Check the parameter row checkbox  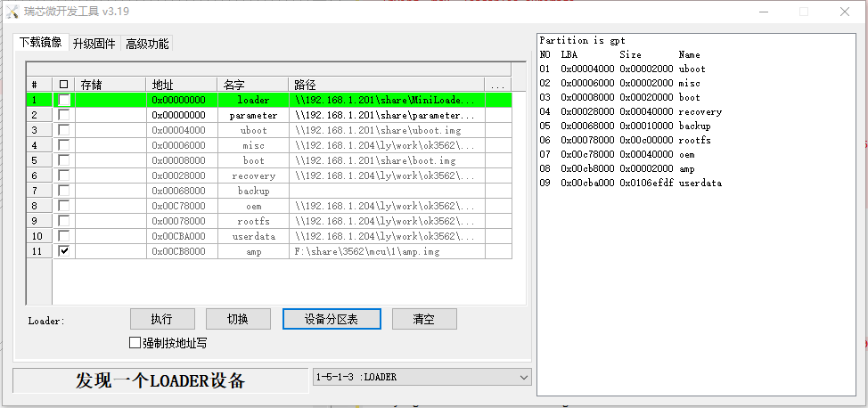point(65,115)
